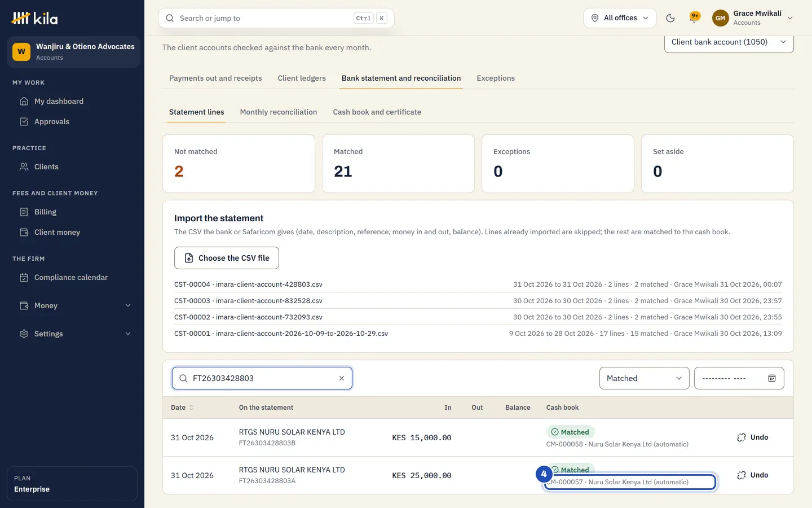Open the calendar date picker icon
This screenshot has height=508, width=812.
tap(772, 378)
